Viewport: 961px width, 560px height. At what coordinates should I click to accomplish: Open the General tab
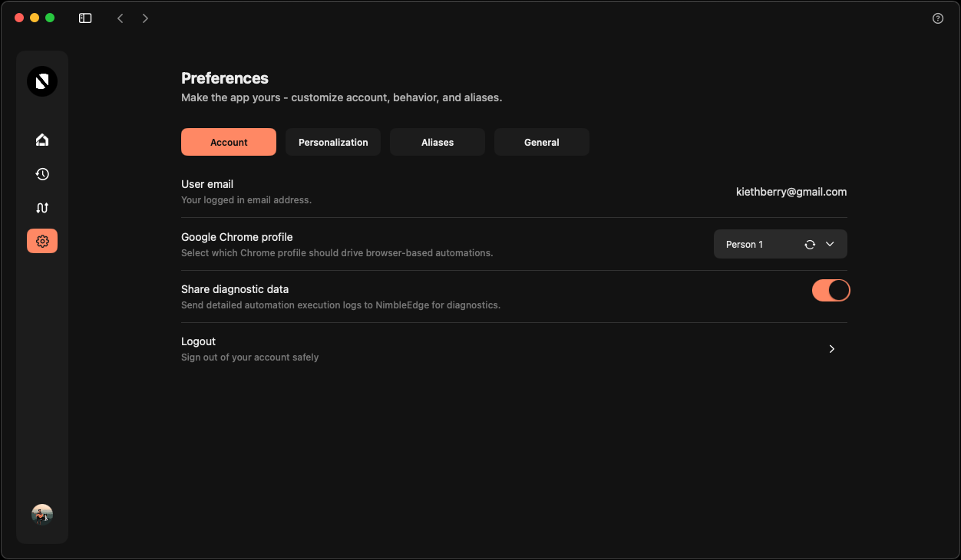click(x=541, y=143)
